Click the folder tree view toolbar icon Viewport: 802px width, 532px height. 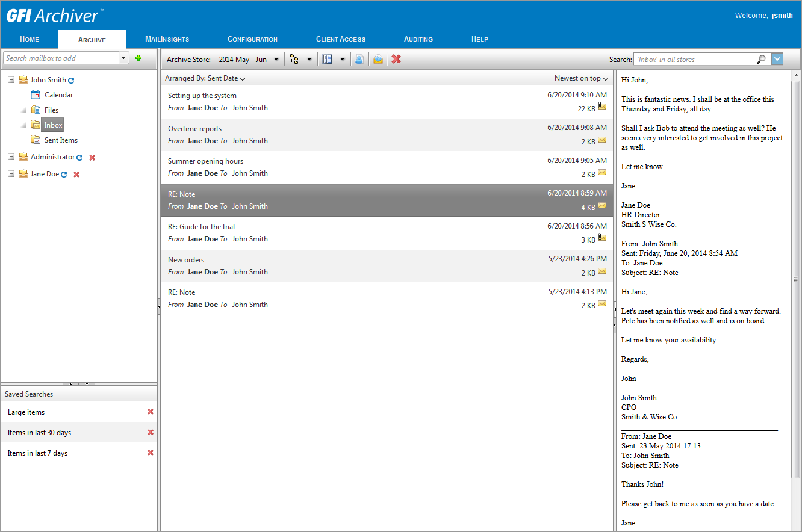(x=294, y=59)
